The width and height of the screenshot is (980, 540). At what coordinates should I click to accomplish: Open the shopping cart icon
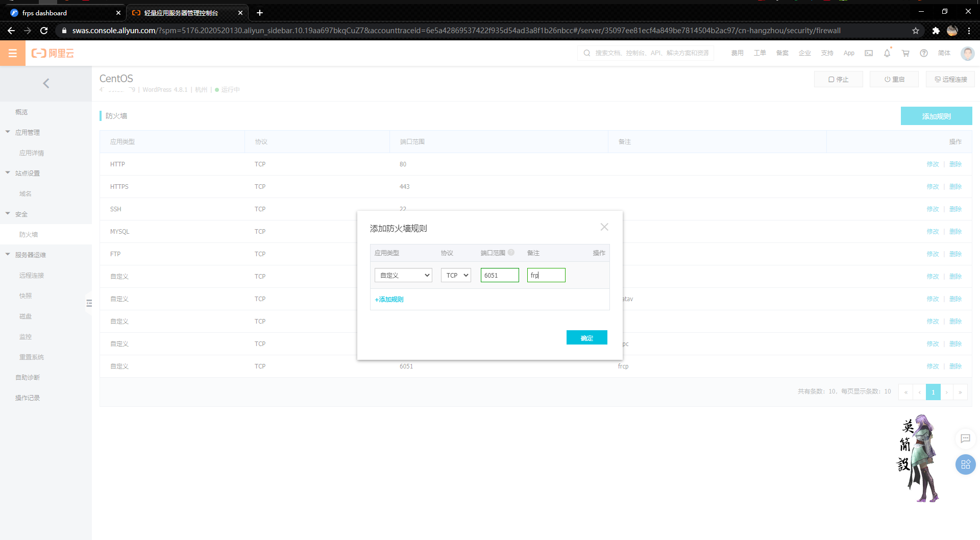pyautogui.click(x=905, y=53)
